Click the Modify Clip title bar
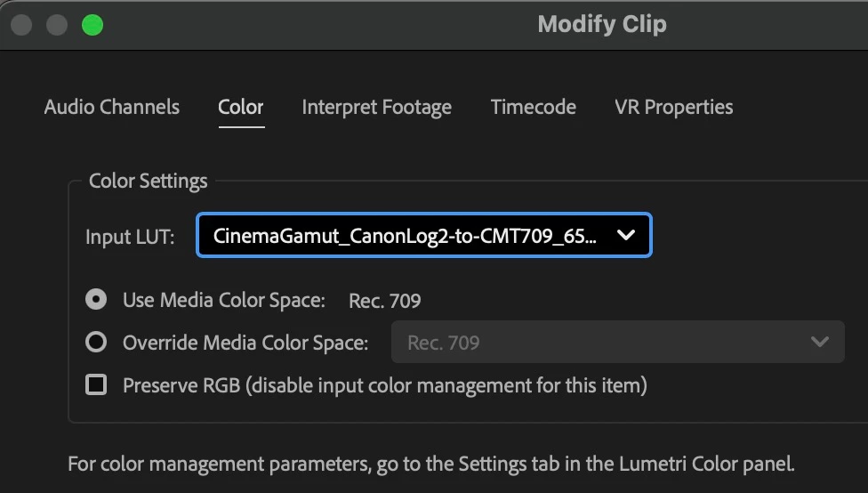Viewport: 868px width, 493px height. click(x=602, y=24)
